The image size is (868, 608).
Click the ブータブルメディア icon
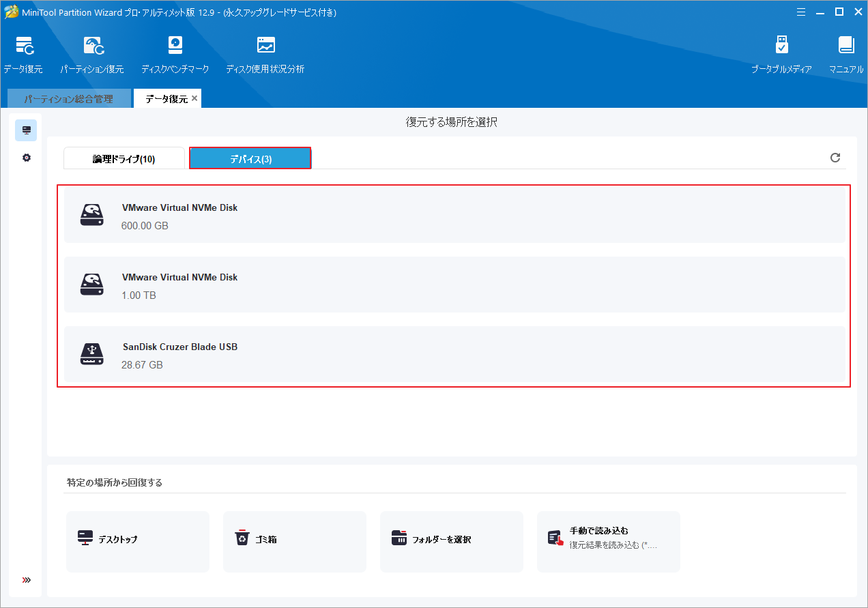(782, 46)
